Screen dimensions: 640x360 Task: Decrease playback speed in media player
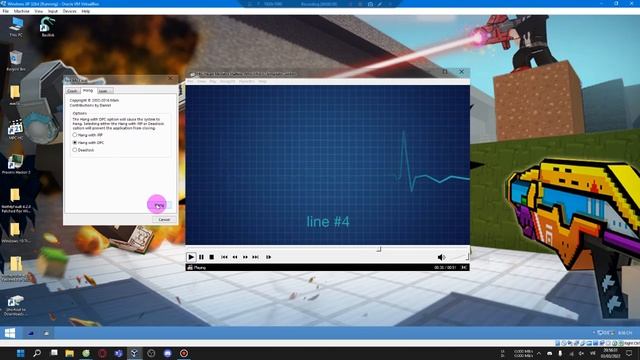[235, 257]
